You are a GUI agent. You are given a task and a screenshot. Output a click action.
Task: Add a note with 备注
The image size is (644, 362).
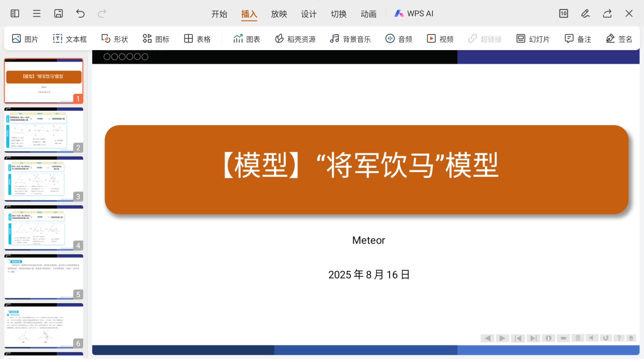pos(578,39)
